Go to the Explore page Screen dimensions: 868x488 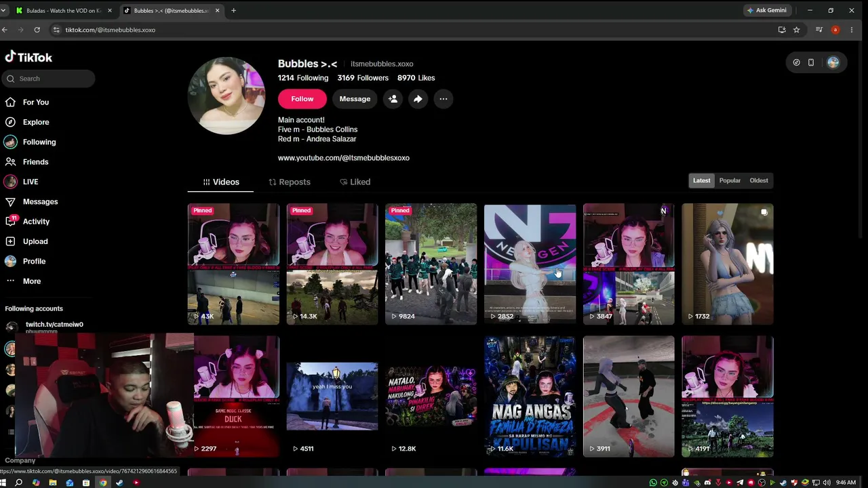[27, 122]
